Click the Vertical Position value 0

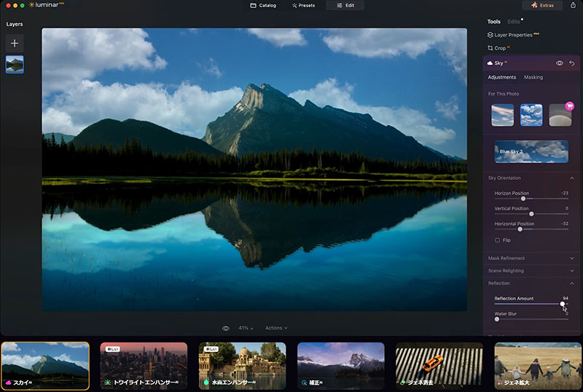[567, 208]
